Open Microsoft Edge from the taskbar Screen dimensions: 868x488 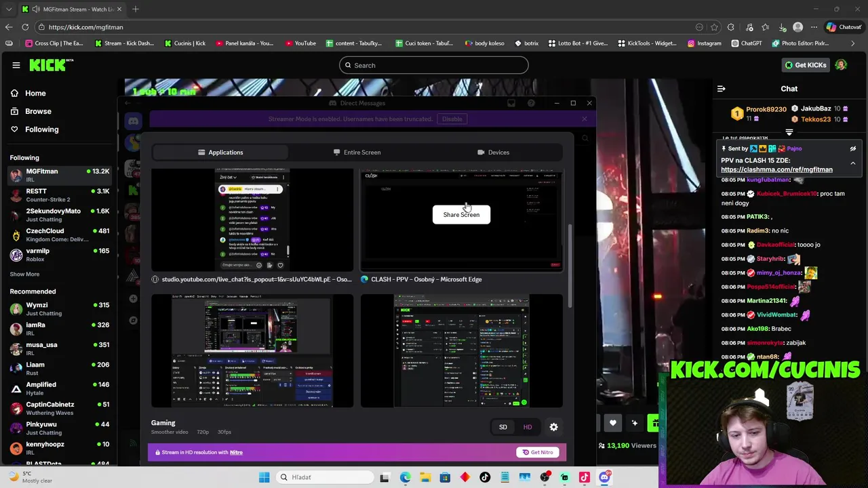click(405, 477)
